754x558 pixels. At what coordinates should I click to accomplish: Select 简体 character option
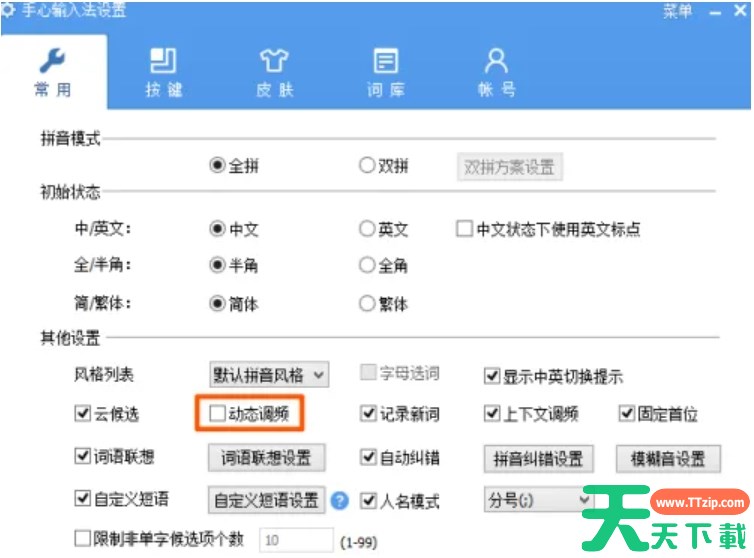pos(217,304)
